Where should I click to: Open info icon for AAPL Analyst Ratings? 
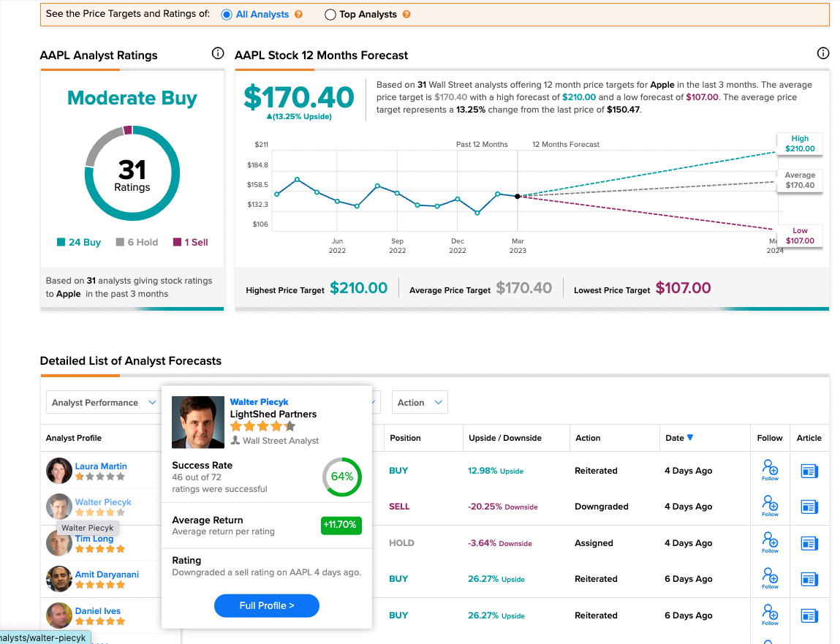[x=218, y=53]
